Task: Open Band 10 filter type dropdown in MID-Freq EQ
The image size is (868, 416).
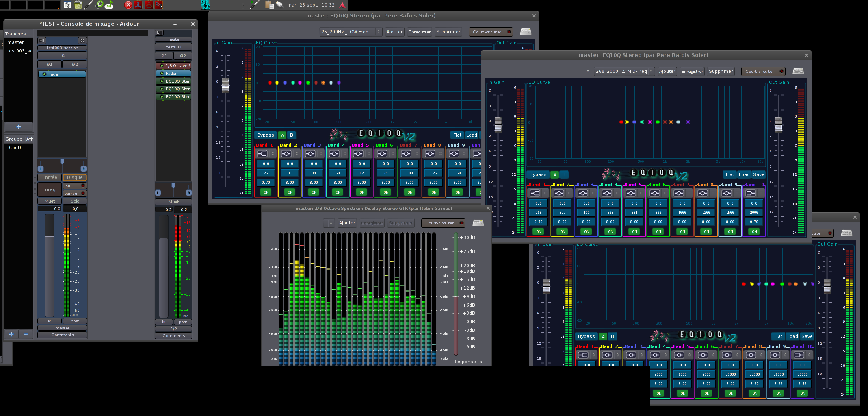Action: pos(754,193)
